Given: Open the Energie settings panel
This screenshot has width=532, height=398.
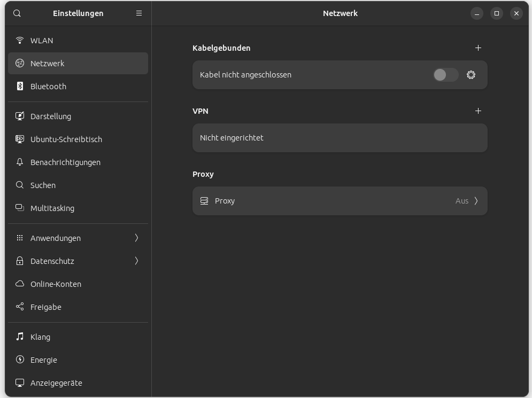Looking at the screenshot, I should click(44, 360).
